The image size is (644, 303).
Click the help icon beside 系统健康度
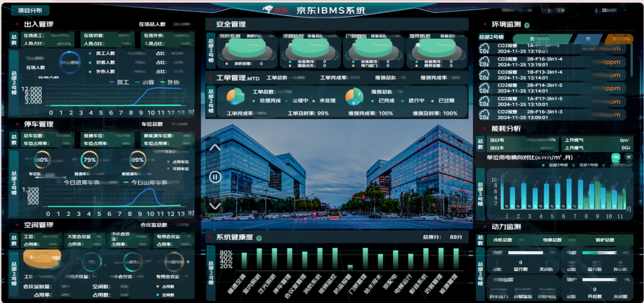pos(259,238)
